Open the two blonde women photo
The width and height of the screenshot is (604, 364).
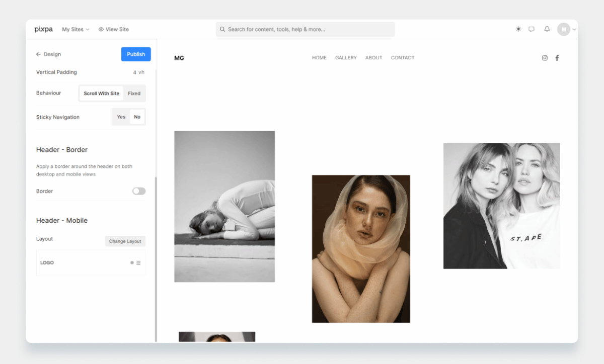[501, 206]
